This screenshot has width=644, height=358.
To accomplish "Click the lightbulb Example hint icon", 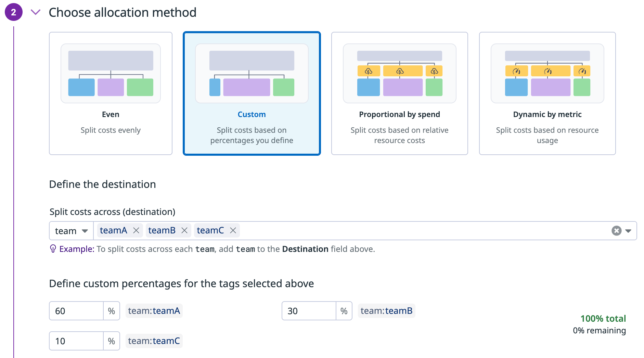I will click(53, 249).
